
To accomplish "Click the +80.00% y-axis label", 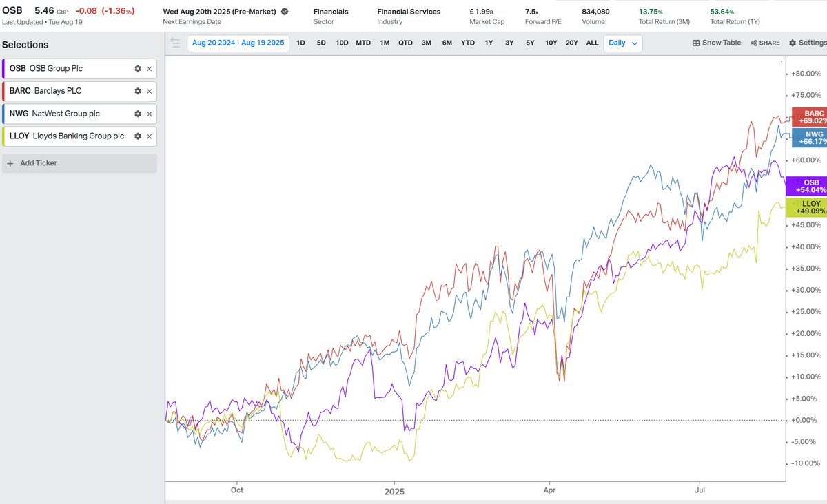I will tap(806, 74).
